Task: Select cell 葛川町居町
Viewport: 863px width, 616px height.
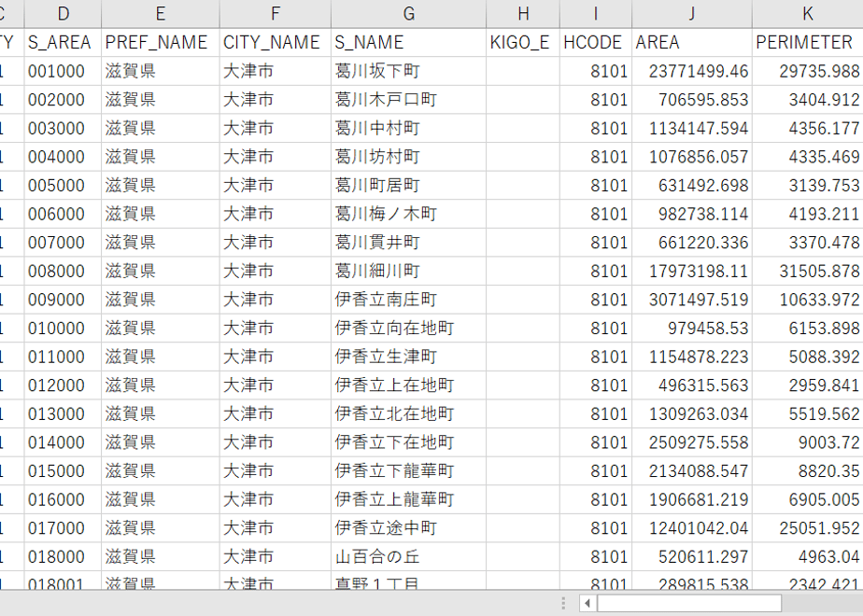Action: click(408, 186)
